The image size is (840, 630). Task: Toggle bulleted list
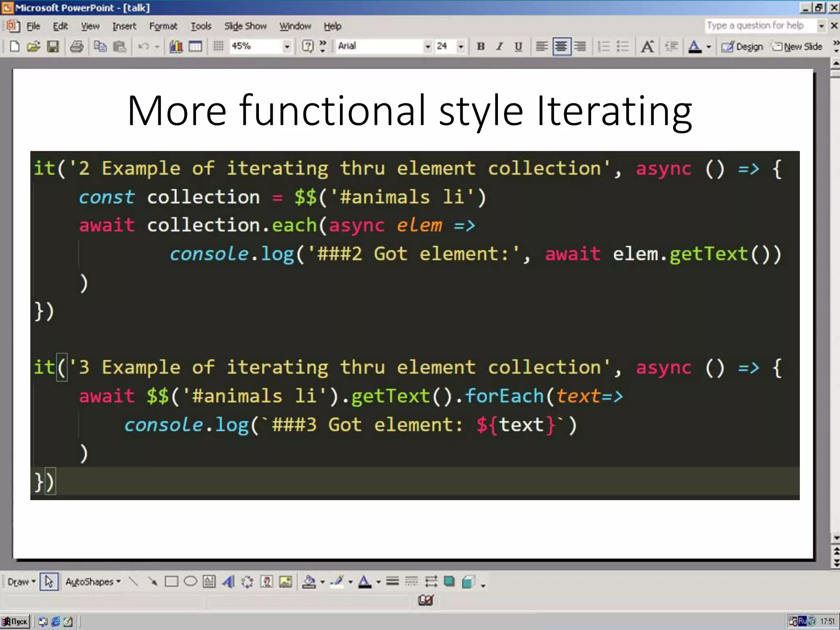[623, 46]
